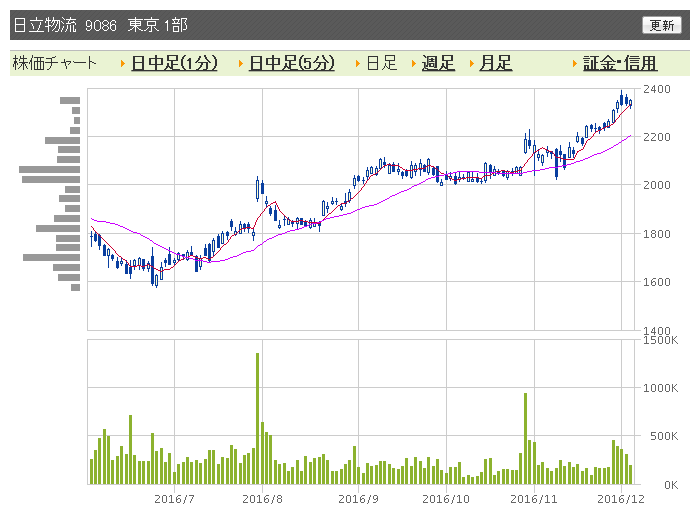The width and height of the screenshot is (699, 526).
Task: Click the 0K volume axis label
Action: pyautogui.click(x=671, y=485)
